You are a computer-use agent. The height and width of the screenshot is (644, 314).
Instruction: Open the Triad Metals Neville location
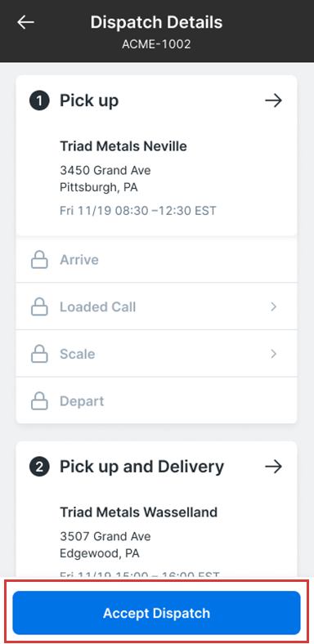point(123,145)
